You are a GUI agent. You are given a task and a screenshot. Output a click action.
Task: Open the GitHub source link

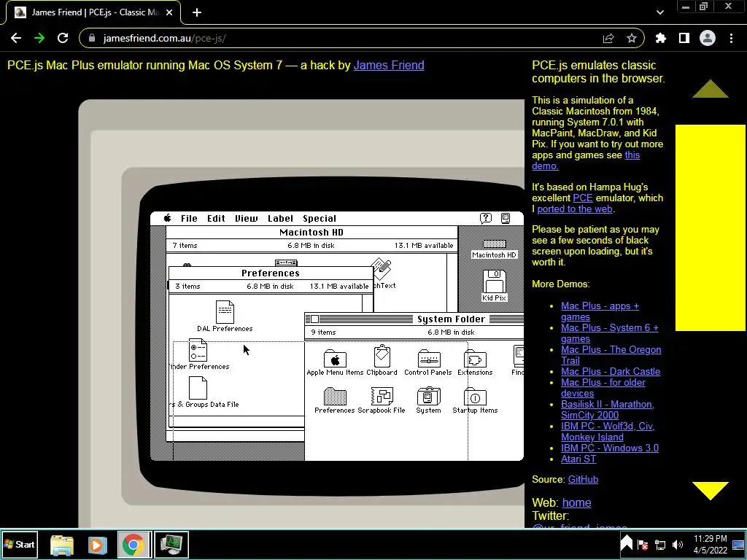[583, 480]
